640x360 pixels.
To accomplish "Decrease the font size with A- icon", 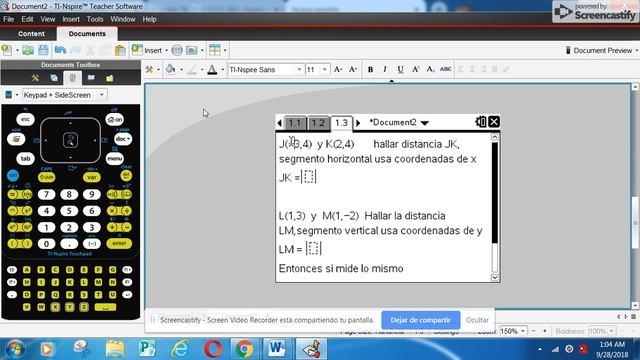I will click(353, 70).
